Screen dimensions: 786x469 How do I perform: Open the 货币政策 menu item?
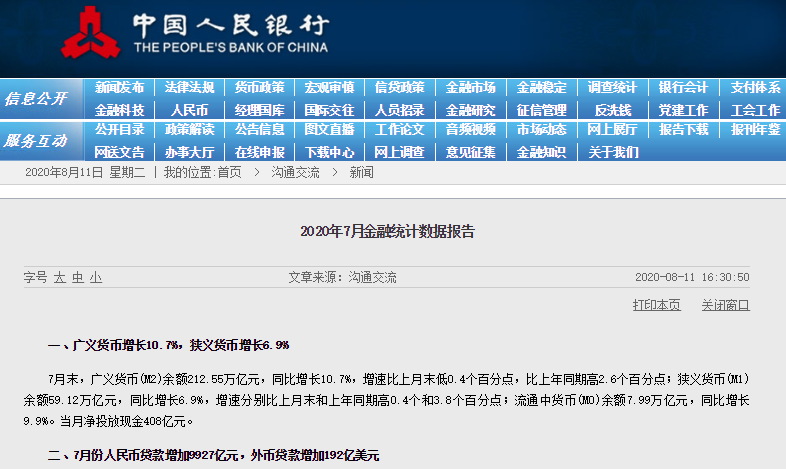pyautogui.click(x=259, y=88)
